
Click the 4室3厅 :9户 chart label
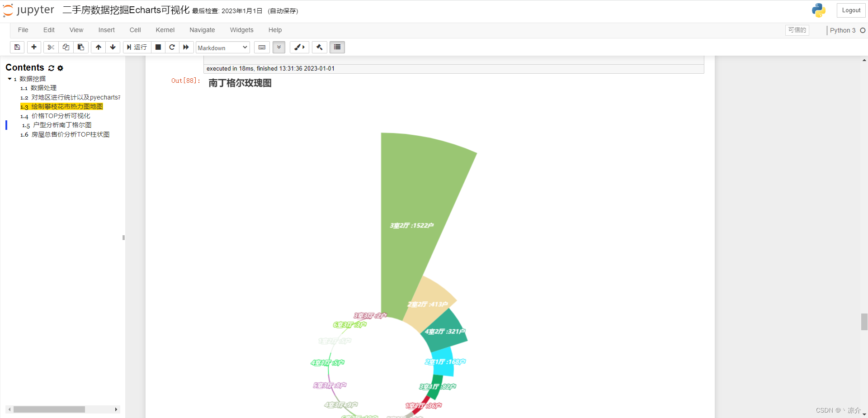coord(341,405)
